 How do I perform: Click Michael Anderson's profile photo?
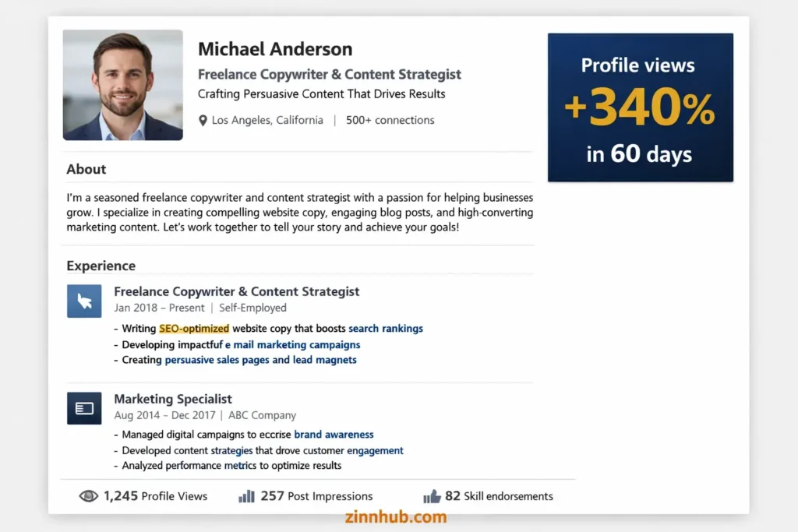(x=122, y=85)
